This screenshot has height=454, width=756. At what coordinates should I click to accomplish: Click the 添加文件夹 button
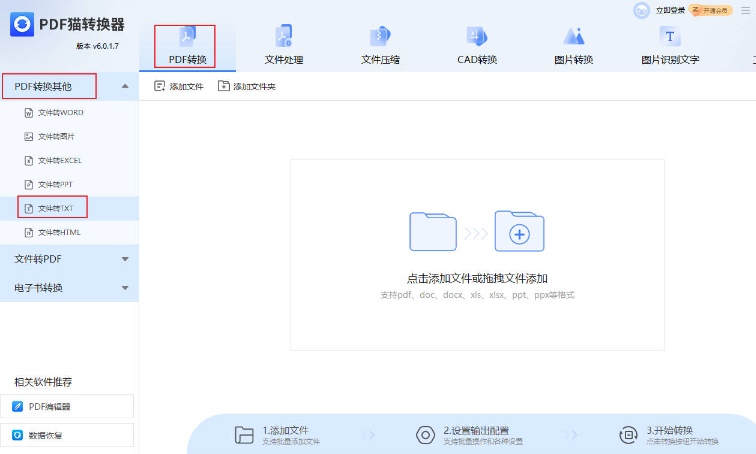point(246,87)
